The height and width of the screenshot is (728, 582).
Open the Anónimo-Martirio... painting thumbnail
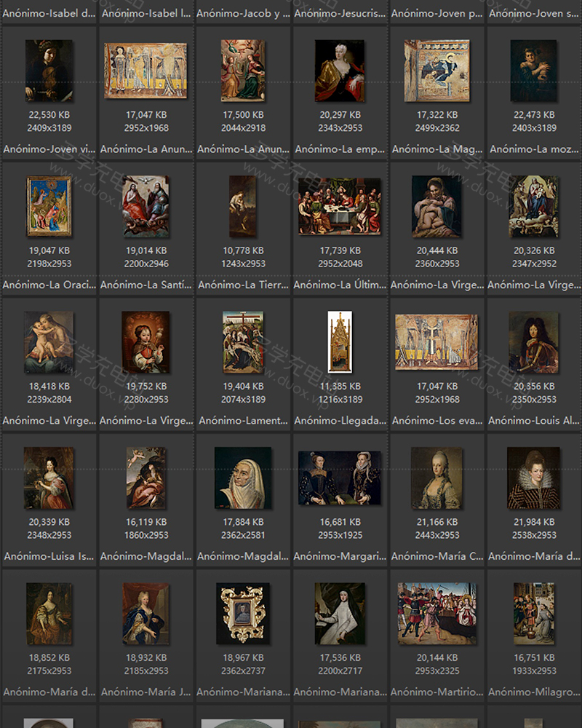[x=436, y=613]
